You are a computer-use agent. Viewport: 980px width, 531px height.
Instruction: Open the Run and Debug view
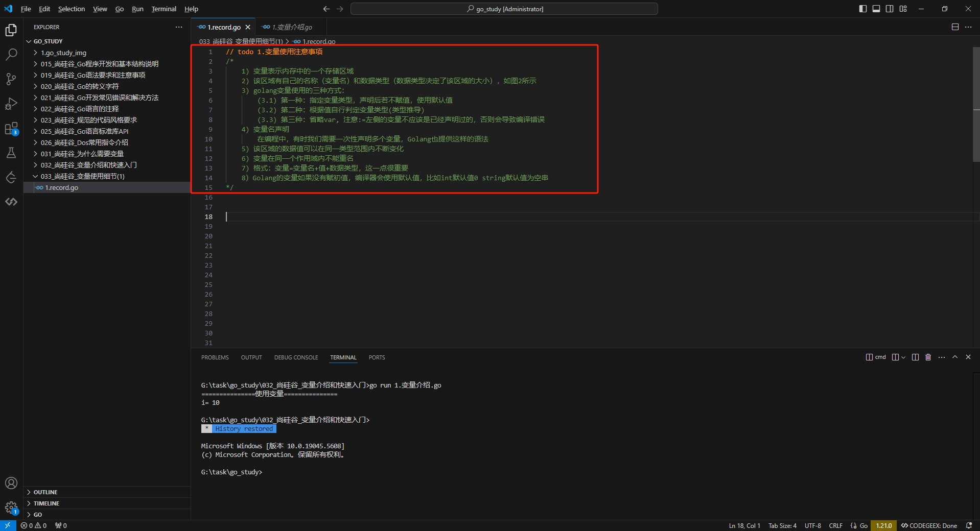(11, 104)
